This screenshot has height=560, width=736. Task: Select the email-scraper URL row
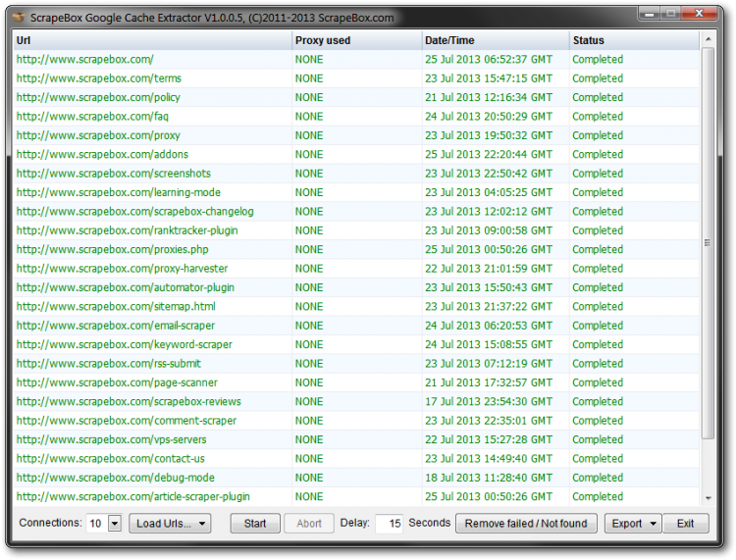click(x=356, y=326)
